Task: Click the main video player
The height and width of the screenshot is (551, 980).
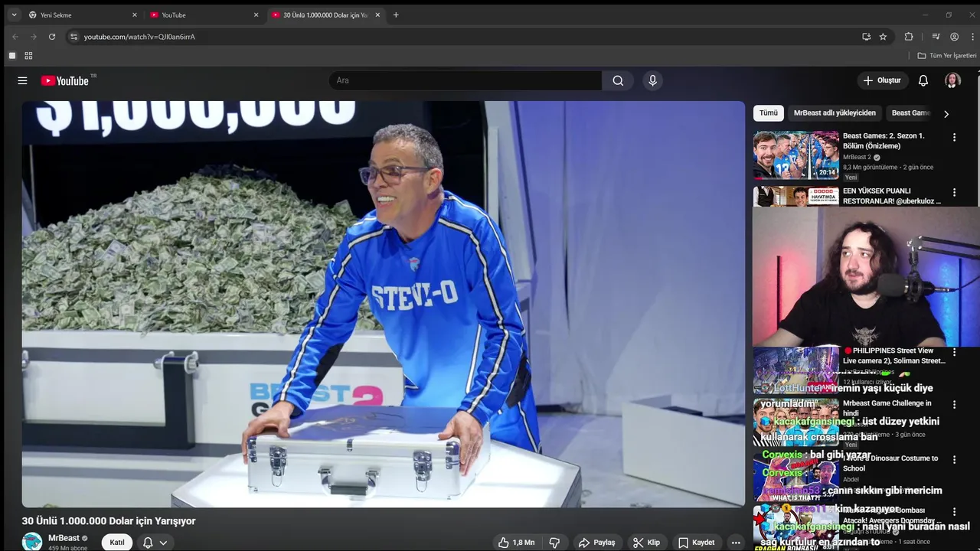Action: pos(383,304)
